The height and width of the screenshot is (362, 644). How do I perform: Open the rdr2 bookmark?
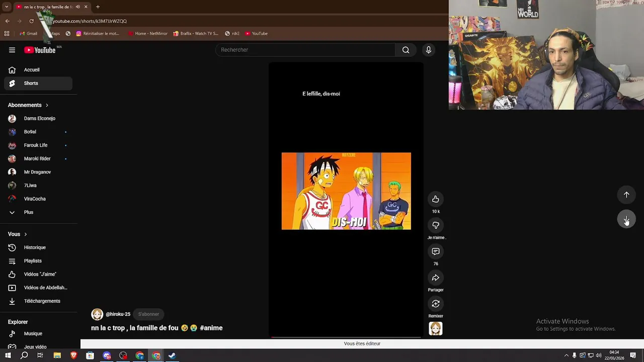(x=232, y=34)
